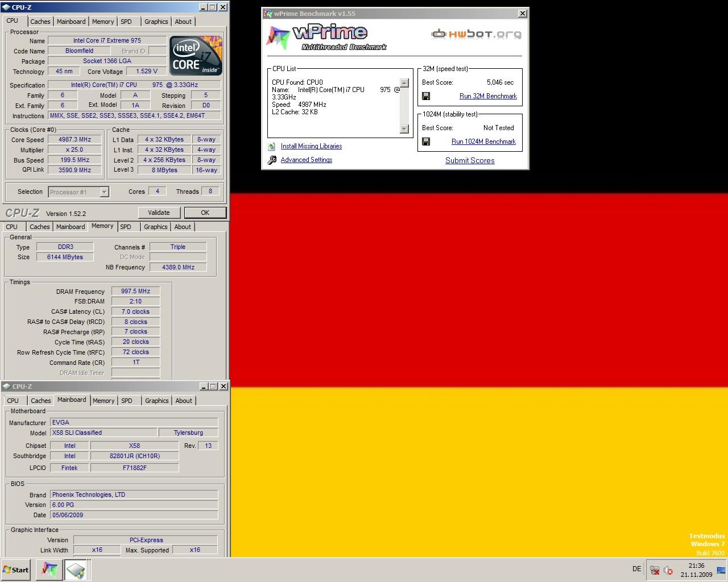
Task: Open the Start menu
Action: coord(16,569)
